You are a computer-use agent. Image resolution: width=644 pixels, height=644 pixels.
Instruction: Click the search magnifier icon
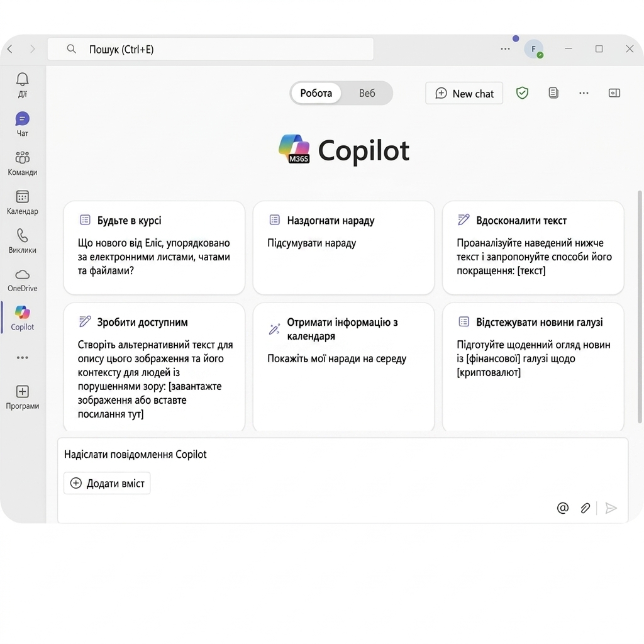72,49
